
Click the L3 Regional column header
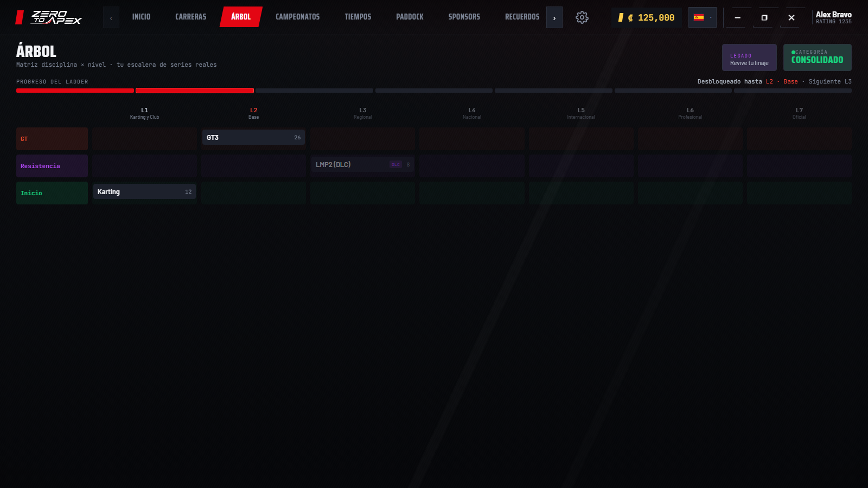[362, 113]
